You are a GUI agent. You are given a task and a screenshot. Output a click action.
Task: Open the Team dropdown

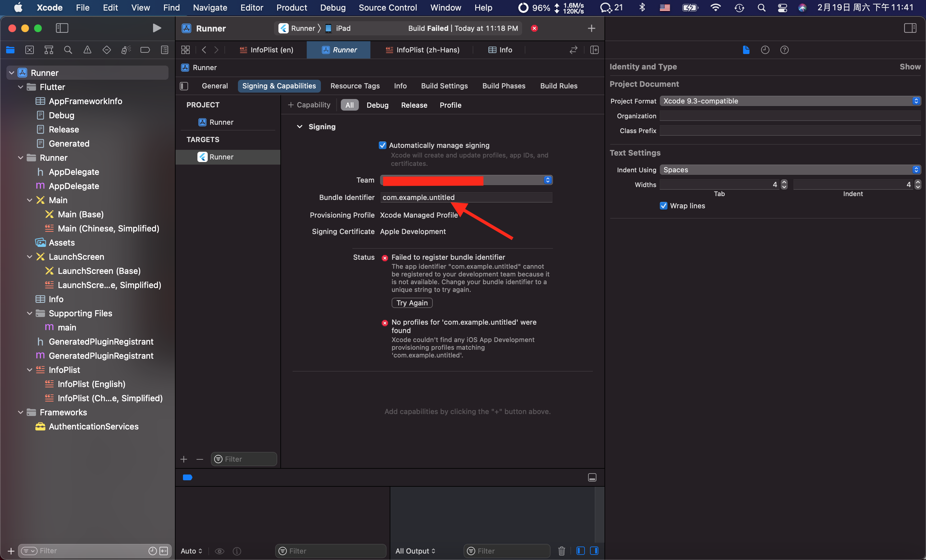coord(466,180)
